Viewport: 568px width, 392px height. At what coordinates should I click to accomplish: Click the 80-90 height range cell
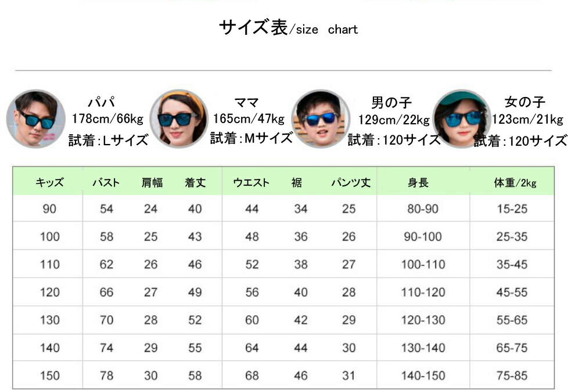click(x=422, y=209)
